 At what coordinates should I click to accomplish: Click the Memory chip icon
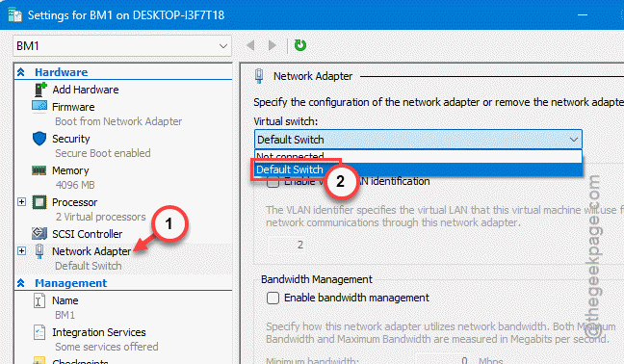(39, 170)
